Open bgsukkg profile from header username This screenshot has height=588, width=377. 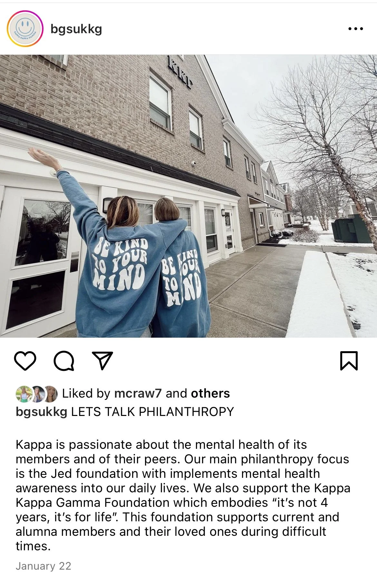76,29
